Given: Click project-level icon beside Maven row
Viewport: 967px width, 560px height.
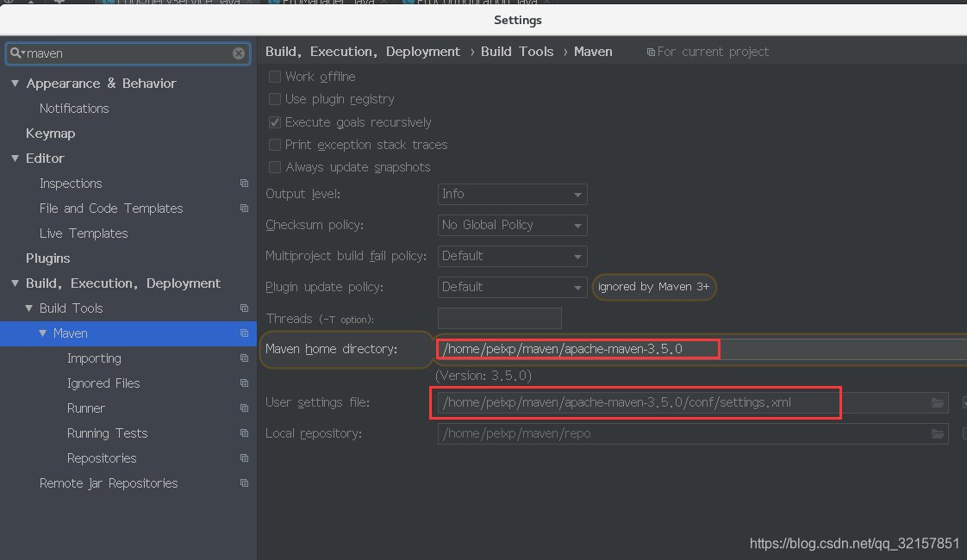Looking at the screenshot, I should click(x=244, y=333).
